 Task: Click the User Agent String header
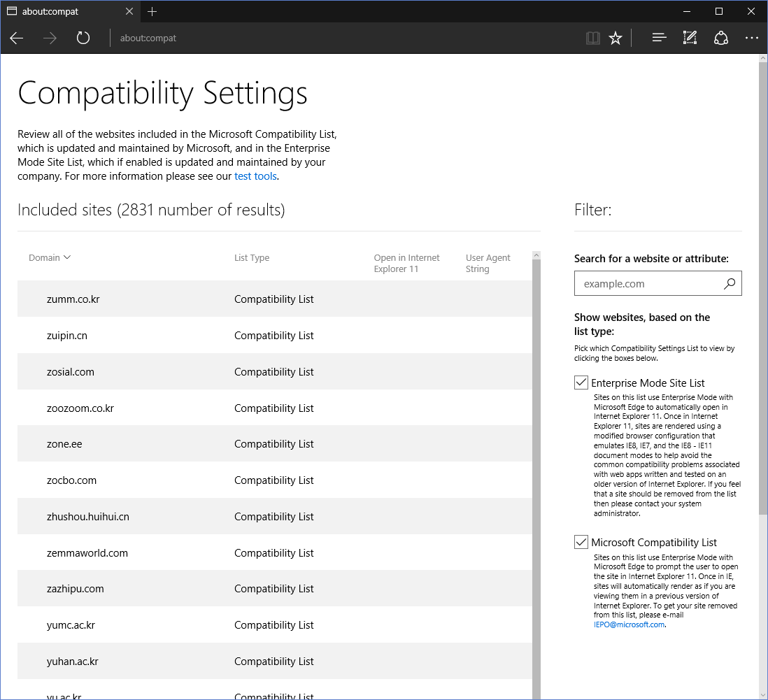[488, 263]
